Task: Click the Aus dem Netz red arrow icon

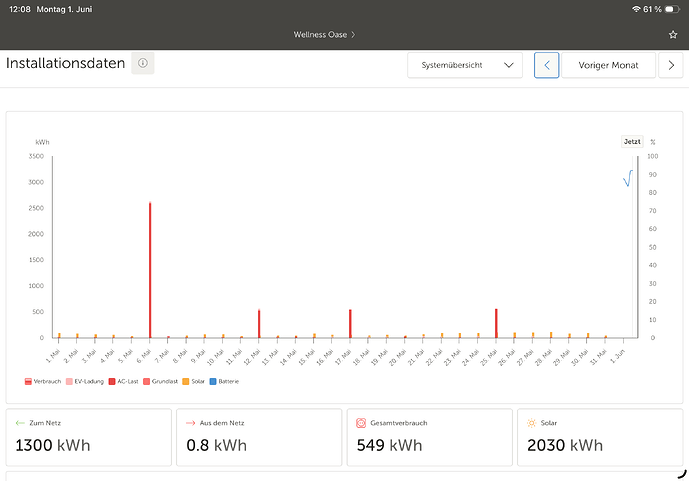Action: (190, 423)
